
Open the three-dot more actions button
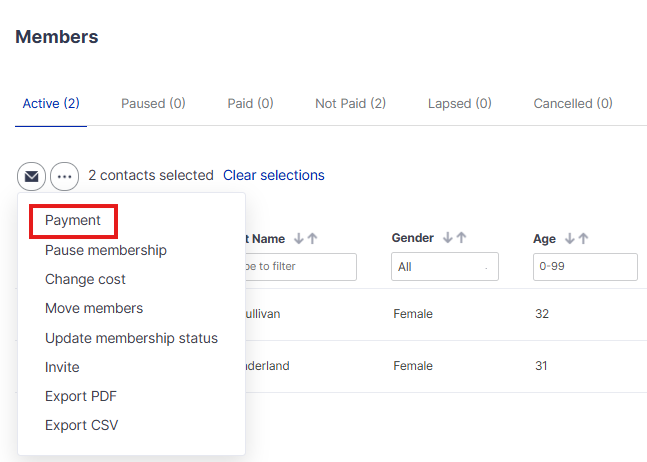coord(65,176)
